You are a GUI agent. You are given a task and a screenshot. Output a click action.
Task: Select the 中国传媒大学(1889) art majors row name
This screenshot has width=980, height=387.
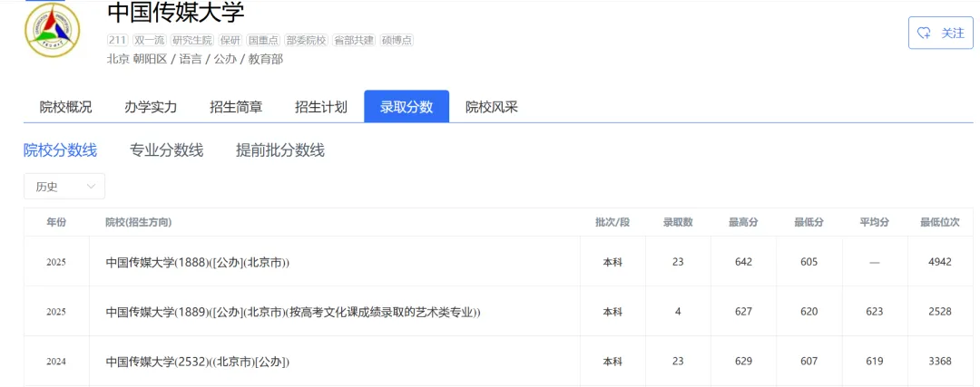click(x=293, y=312)
